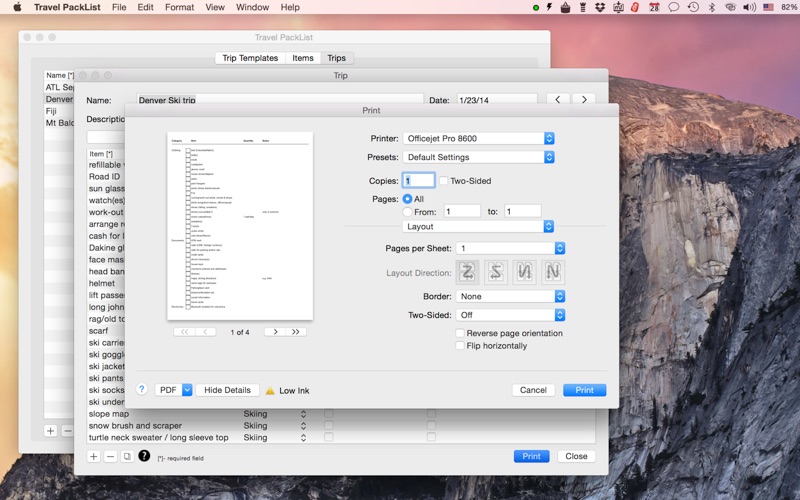Go to next preview page arrow
The image size is (800, 500).
pos(275,332)
